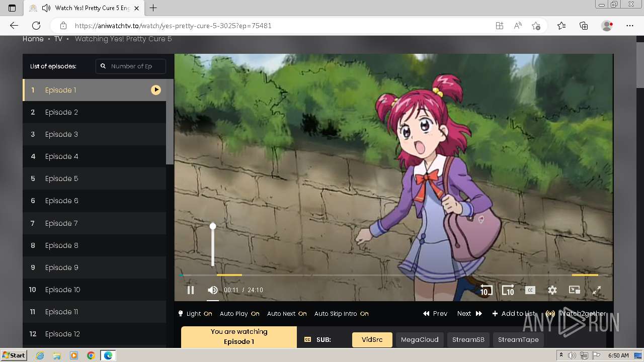
Task: Click the volume slider handle
Action: point(213,226)
